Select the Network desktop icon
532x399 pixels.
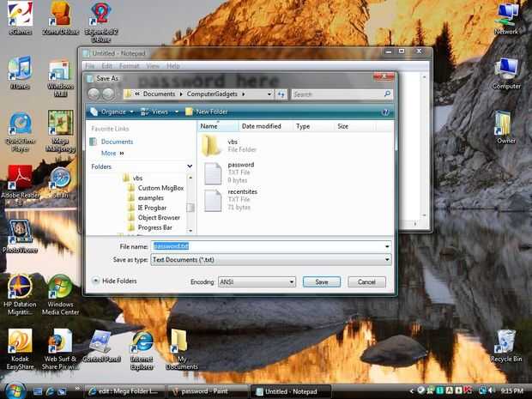pos(506,18)
